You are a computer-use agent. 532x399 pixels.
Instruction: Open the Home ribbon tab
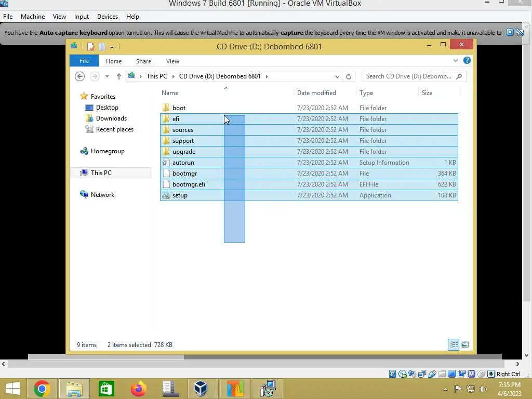(x=114, y=61)
